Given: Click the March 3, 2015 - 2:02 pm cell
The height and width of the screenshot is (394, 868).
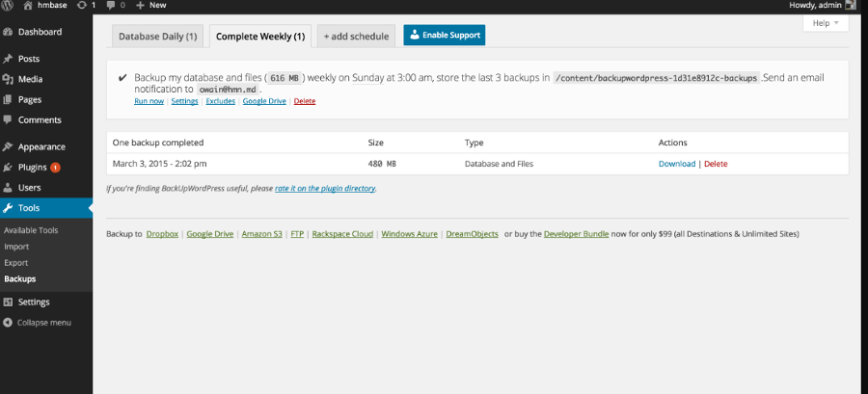Looking at the screenshot, I should [159, 164].
